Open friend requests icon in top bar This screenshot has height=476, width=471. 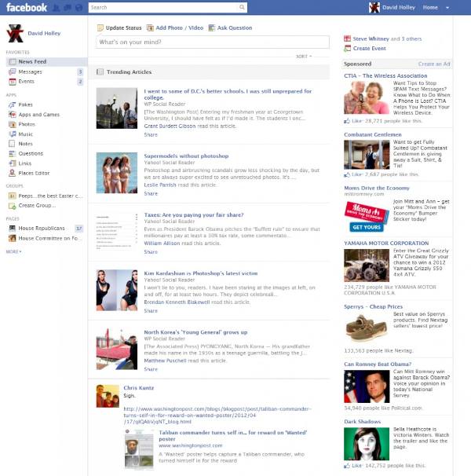57,8
